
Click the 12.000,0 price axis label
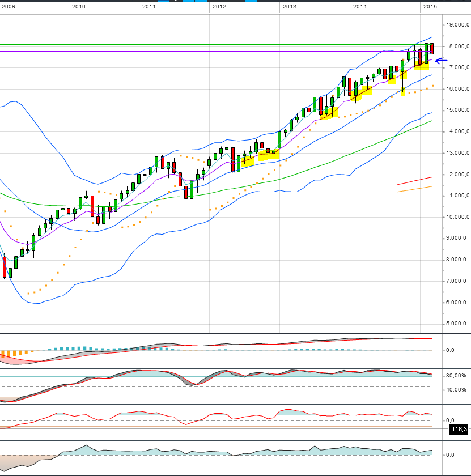coord(458,175)
